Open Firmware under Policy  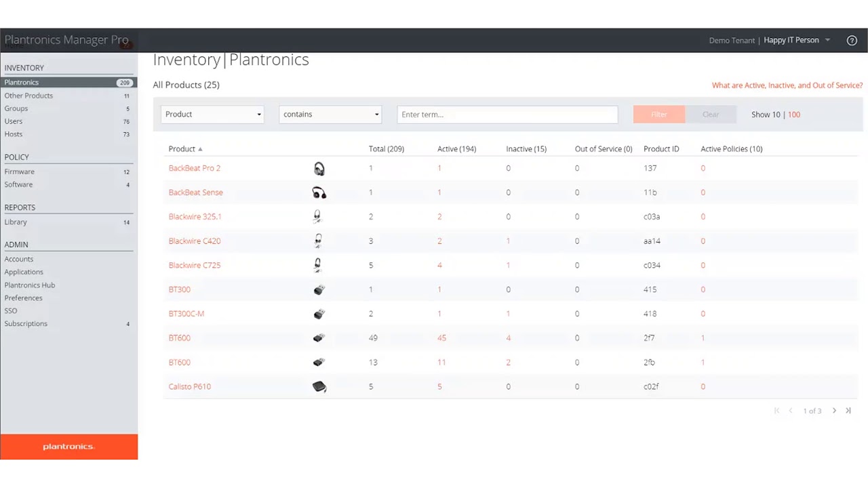(x=19, y=171)
